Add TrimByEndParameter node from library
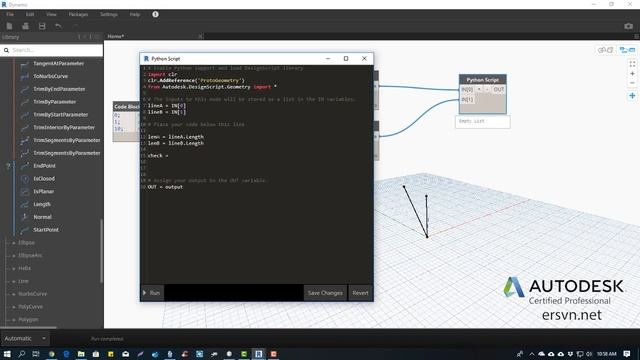Screen dimensions: 640x360 click(x=59, y=89)
